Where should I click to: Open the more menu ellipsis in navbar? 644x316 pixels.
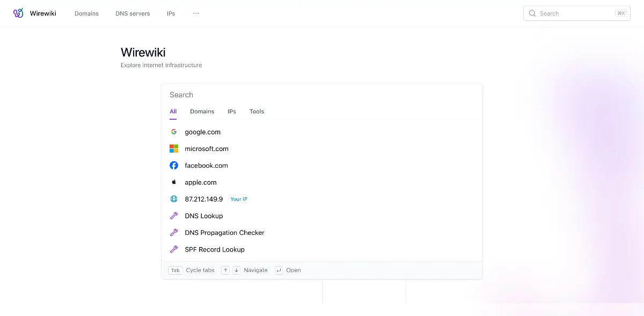click(x=196, y=13)
